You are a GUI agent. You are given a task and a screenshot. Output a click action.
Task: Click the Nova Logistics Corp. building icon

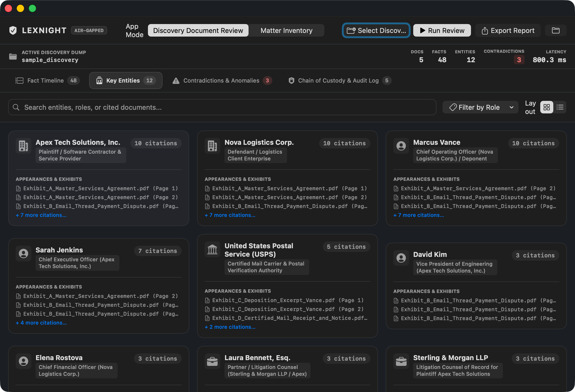tap(212, 146)
